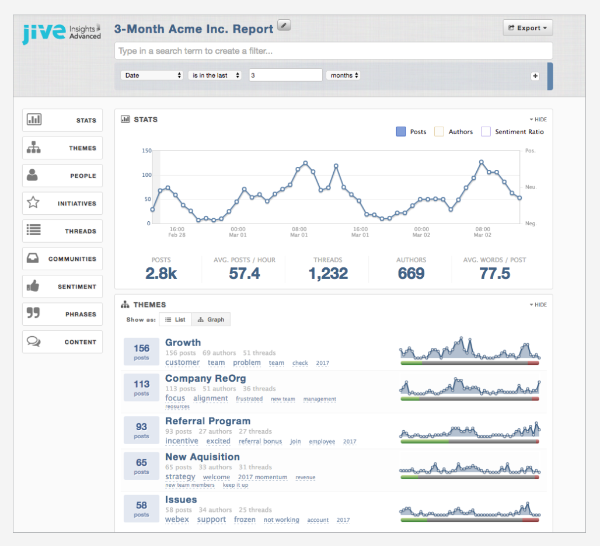Image resolution: width=600 pixels, height=546 pixels.
Task: Click the Content speech bubbles icon
Action: point(34,341)
